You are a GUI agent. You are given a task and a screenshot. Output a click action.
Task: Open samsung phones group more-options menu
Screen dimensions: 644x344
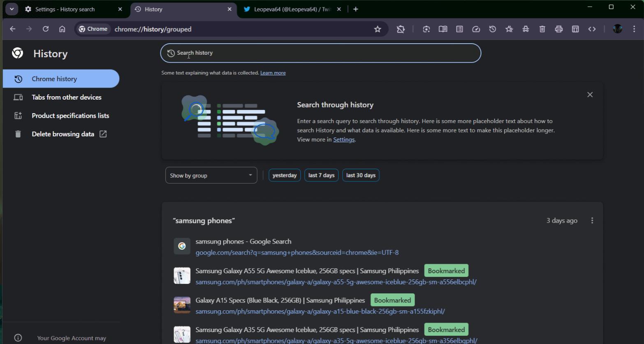(x=592, y=221)
